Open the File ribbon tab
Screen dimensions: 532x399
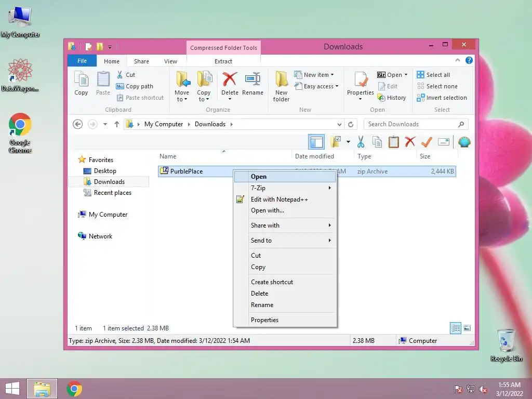(x=82, y=61)
